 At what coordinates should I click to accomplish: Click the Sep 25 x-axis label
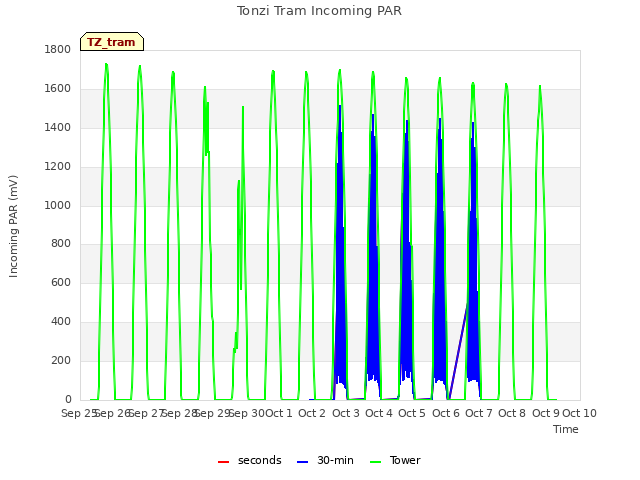(79, 413)
